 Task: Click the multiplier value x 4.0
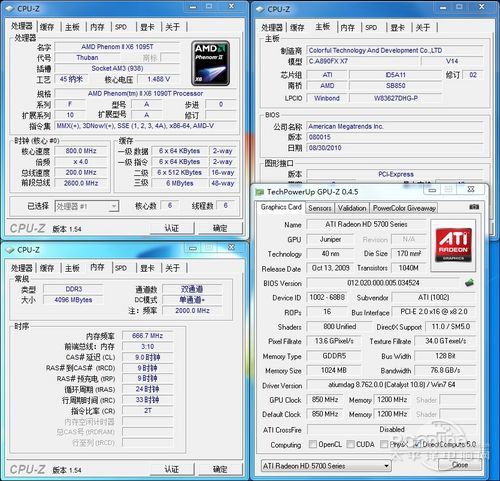(x=81, y=162)
